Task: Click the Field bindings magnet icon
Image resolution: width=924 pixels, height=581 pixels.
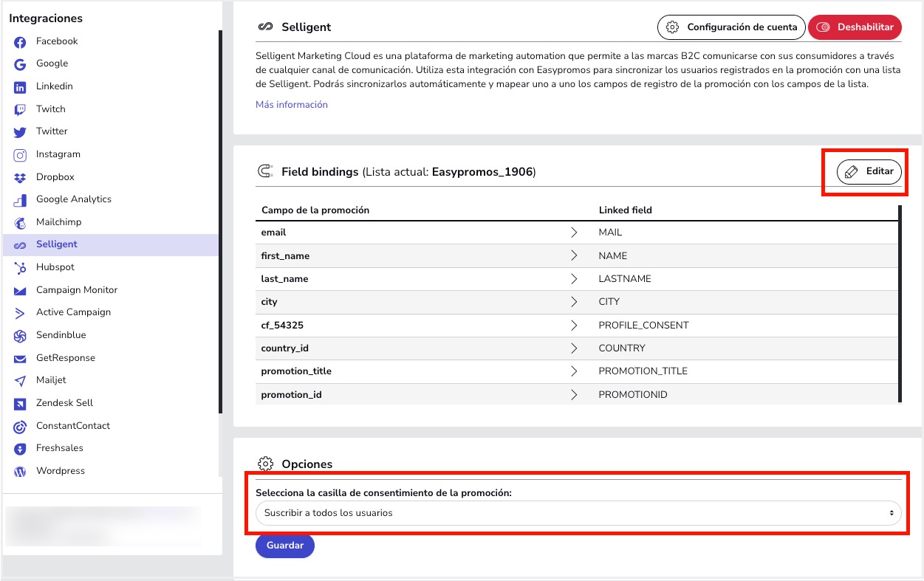Action: click(x=265, y=172)
